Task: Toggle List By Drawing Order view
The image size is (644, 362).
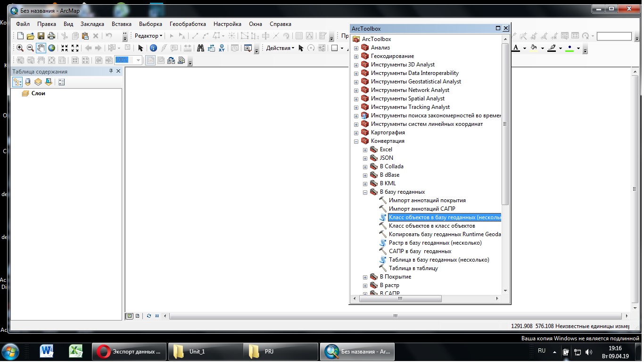Action: coord(17,82)
